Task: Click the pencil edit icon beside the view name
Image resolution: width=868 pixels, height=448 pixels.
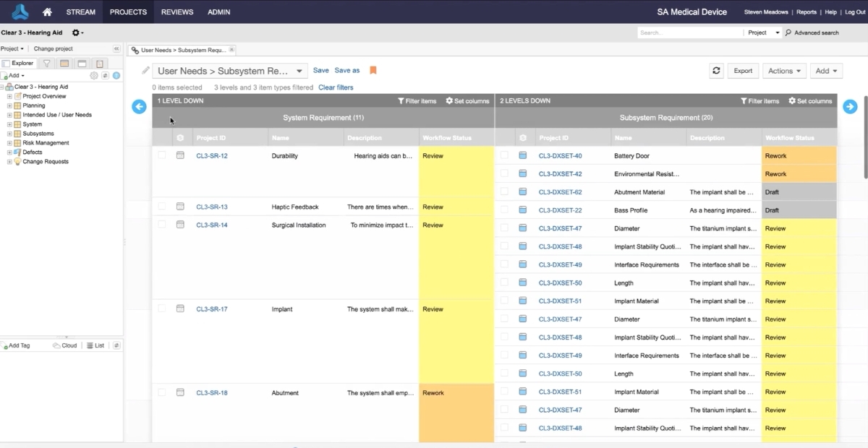Action: tap(144, 70)
